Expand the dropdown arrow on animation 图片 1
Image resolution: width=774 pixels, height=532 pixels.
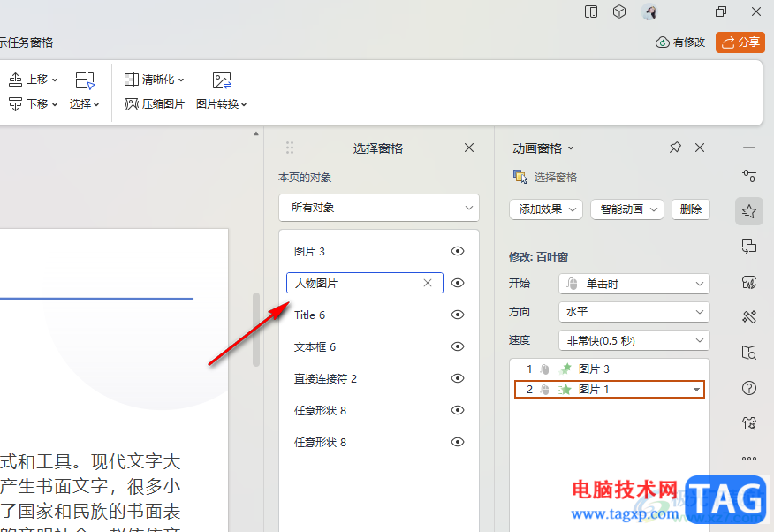[696, 390]
